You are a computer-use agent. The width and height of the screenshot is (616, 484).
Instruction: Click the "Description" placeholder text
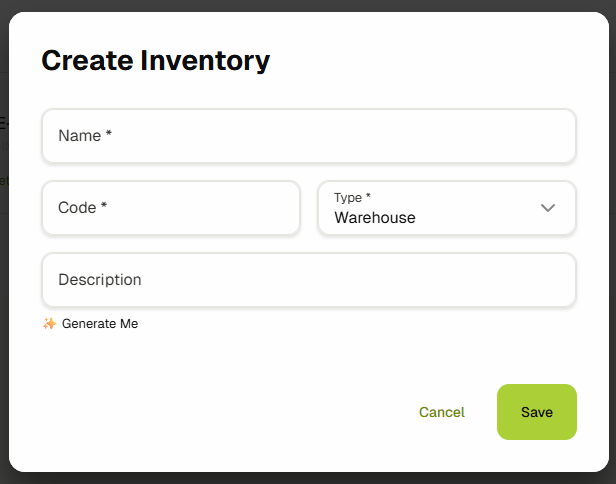point(100,280)
